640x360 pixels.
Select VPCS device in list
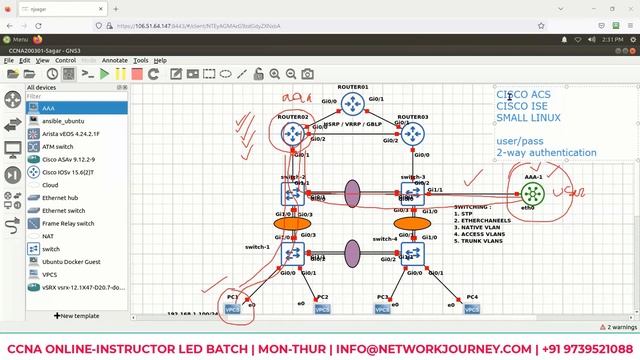pyautogui.click(x=77, y=275)
